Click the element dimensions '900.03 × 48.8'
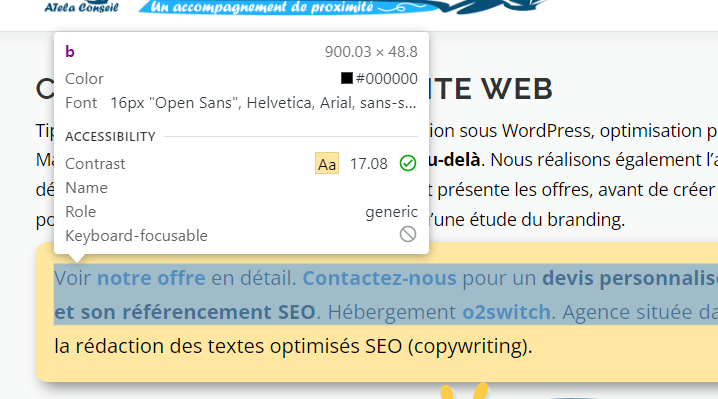Viewport: 718px width, 399px height. tap(371, 52)
